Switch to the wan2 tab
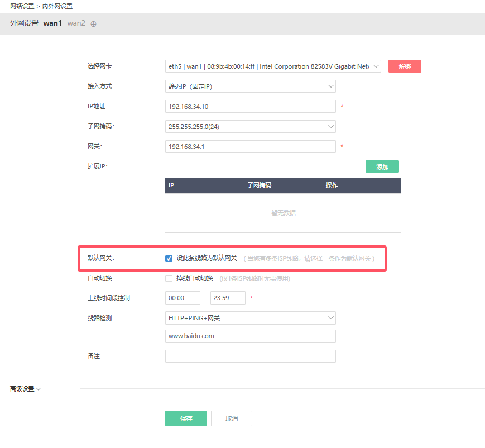Screen dimensions: 485x448 tap(76, 23)
